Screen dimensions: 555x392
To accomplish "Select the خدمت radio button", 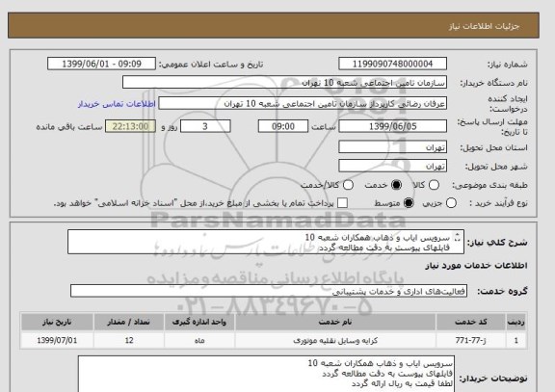I will pyautogui.click(x=396, y=185).
